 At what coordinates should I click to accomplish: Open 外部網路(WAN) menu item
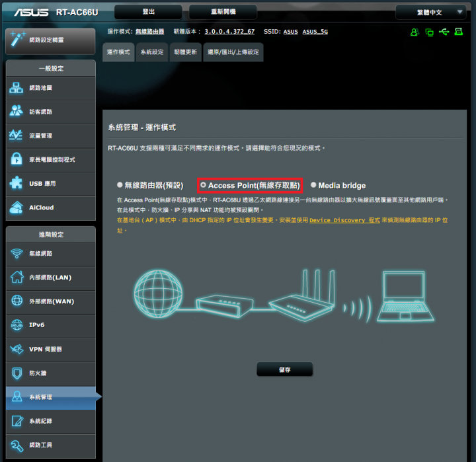[x=51, y=301]
